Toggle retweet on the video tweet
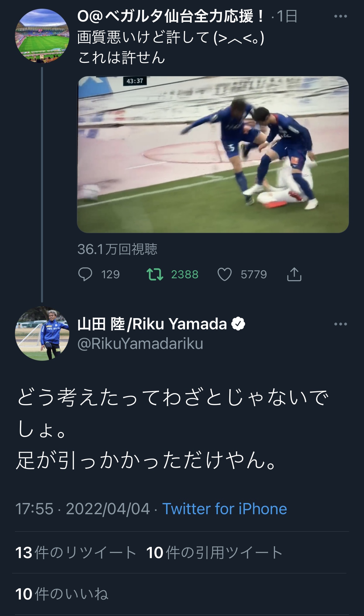The image size is (364, 616). coord(155,274)
